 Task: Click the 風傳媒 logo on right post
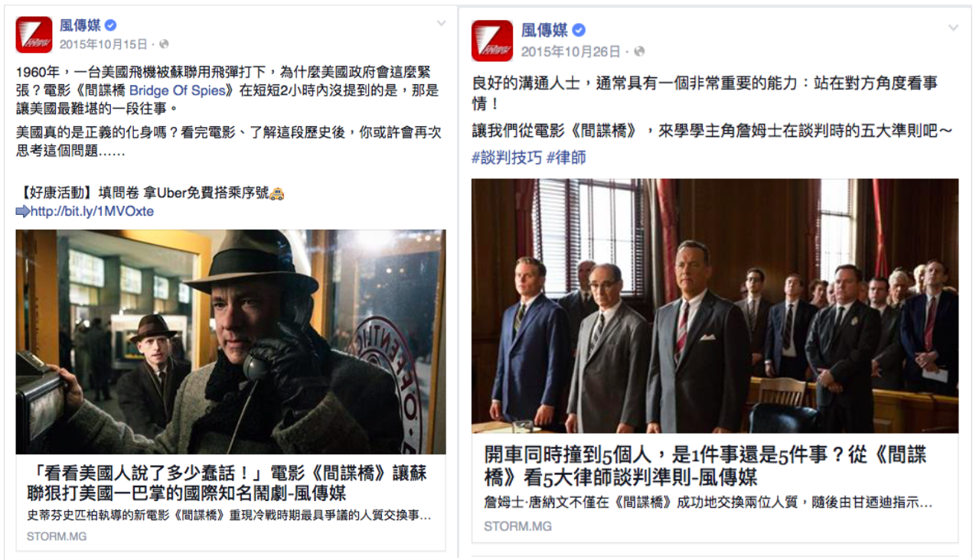pyautogui.click(x=491, y=41)
